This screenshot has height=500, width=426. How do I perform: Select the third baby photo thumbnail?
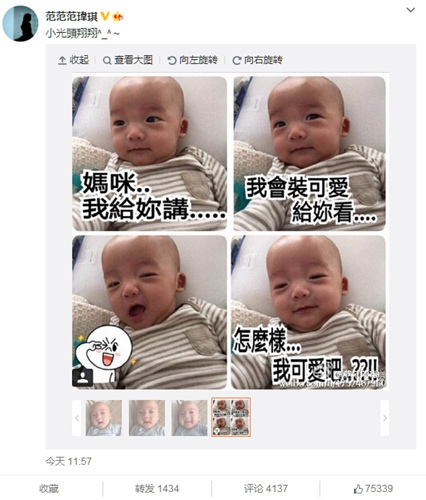pos(189,418)
